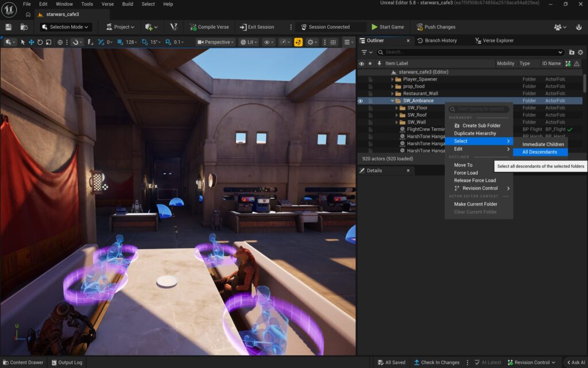
Task: Select the translate (move) gizmo tool
Action: click(x=32, y=42)
